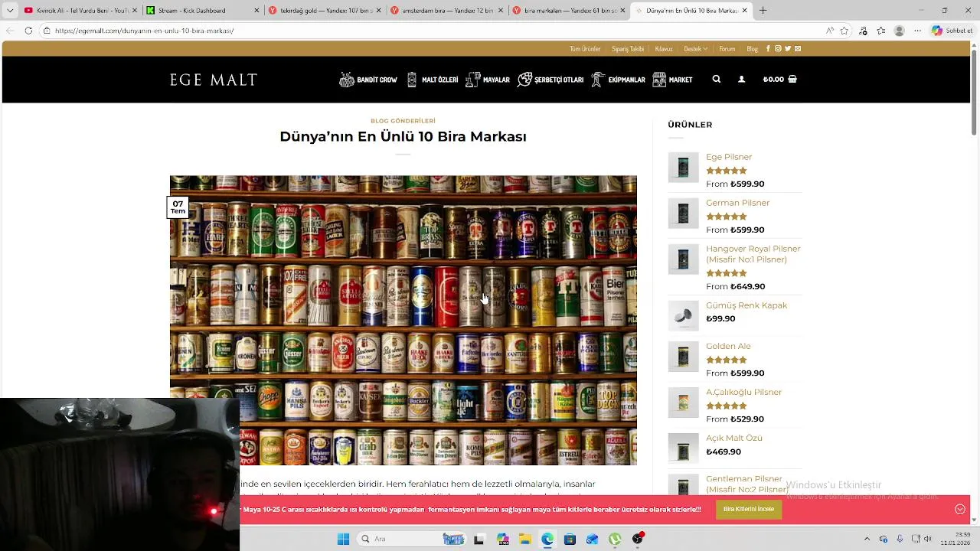Open the Açık Malt Özü product link
980x551 pixels.
[734, 438]
